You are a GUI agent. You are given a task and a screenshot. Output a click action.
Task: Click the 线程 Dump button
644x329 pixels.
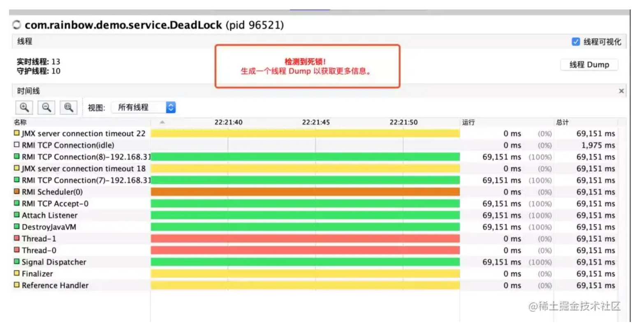coord(589,65)
